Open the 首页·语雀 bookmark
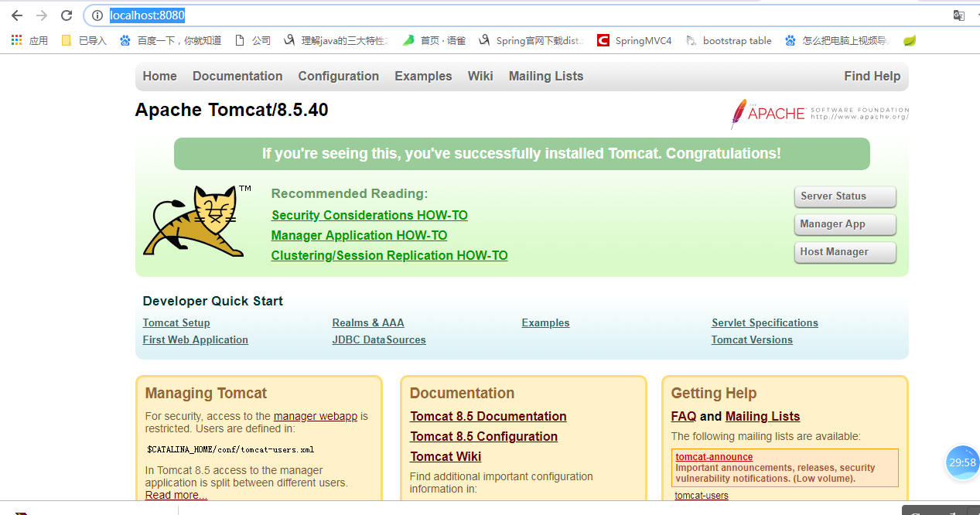This screenshot has width=980, height=515. (x=434, y=40)
